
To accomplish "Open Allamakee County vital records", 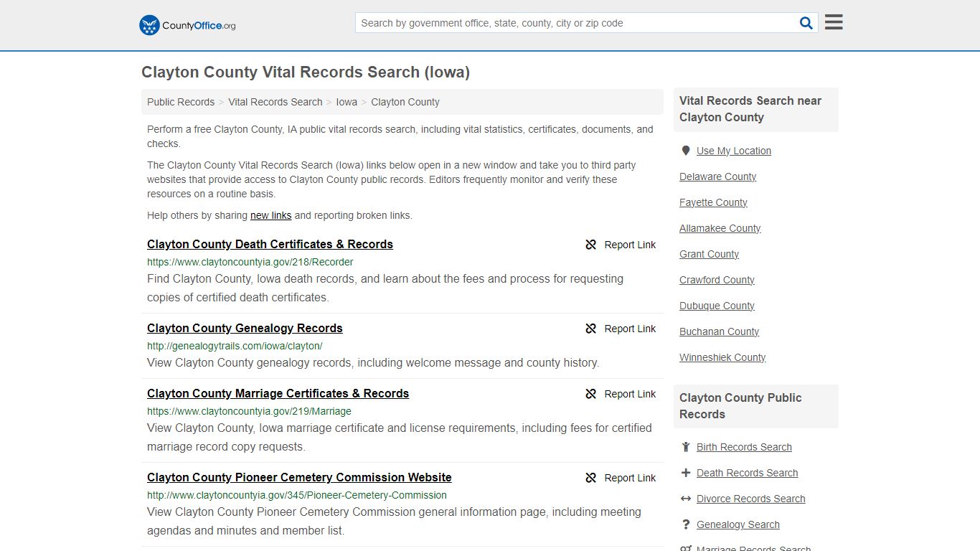I will click(720, 228).
